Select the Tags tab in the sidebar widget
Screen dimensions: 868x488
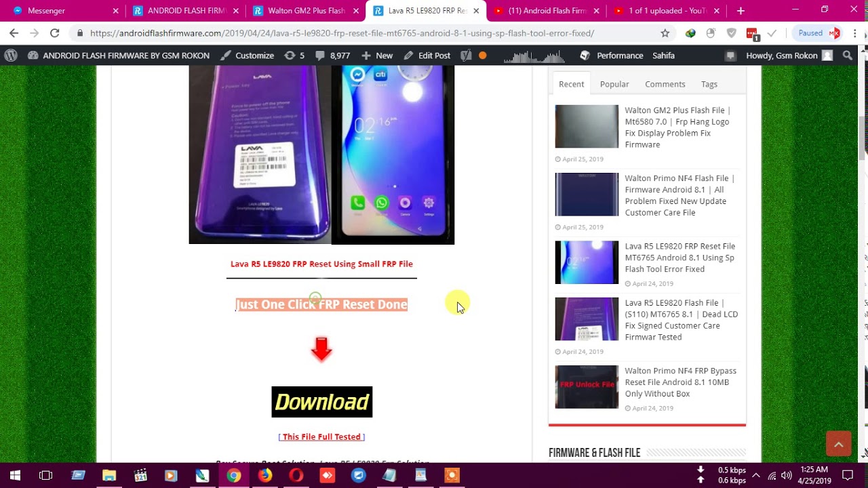click(x=709, y=84)
